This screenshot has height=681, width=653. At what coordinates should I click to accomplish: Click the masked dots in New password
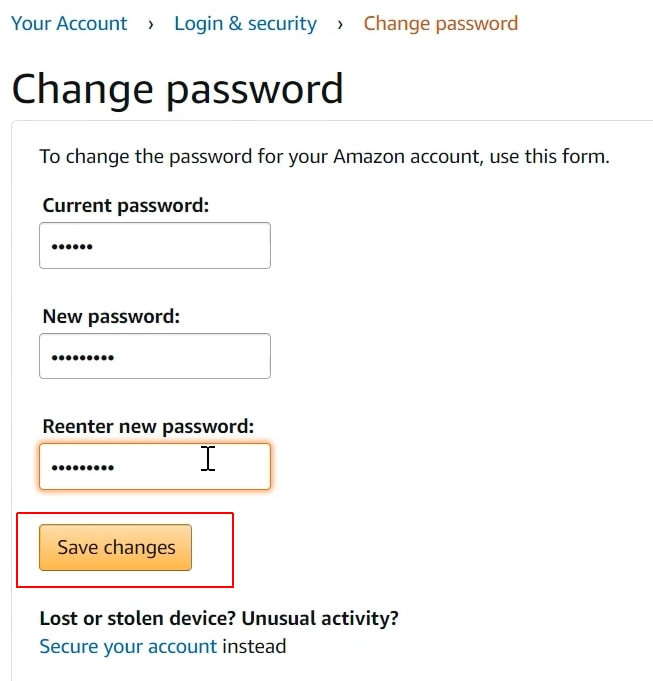coord(83,357)
